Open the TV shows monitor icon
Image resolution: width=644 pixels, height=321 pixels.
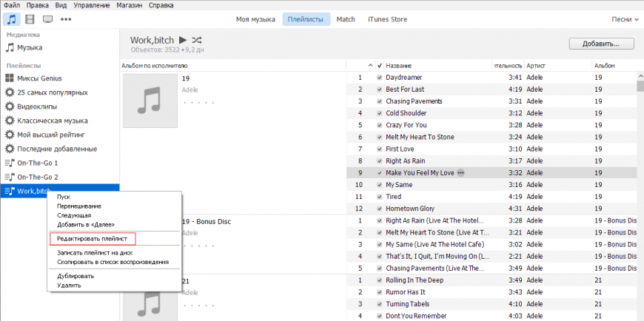tap(47, 18)
